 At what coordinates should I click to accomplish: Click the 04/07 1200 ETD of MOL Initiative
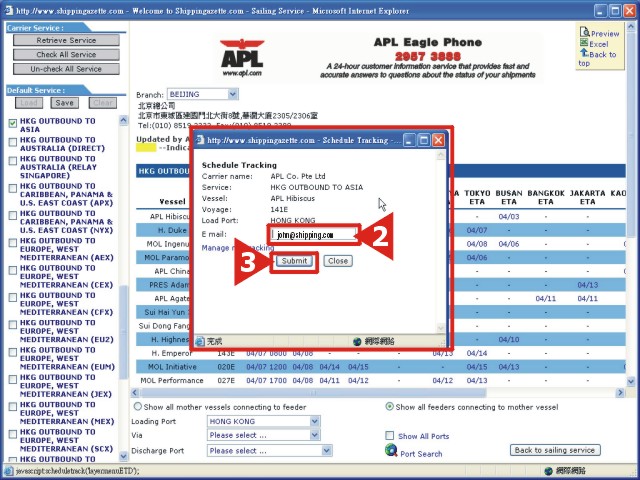pos(266,367)
